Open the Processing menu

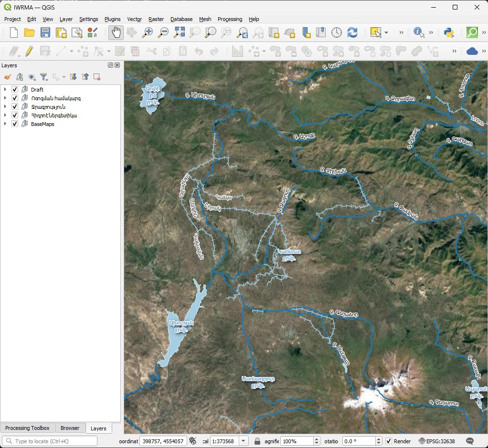[230, 19]
